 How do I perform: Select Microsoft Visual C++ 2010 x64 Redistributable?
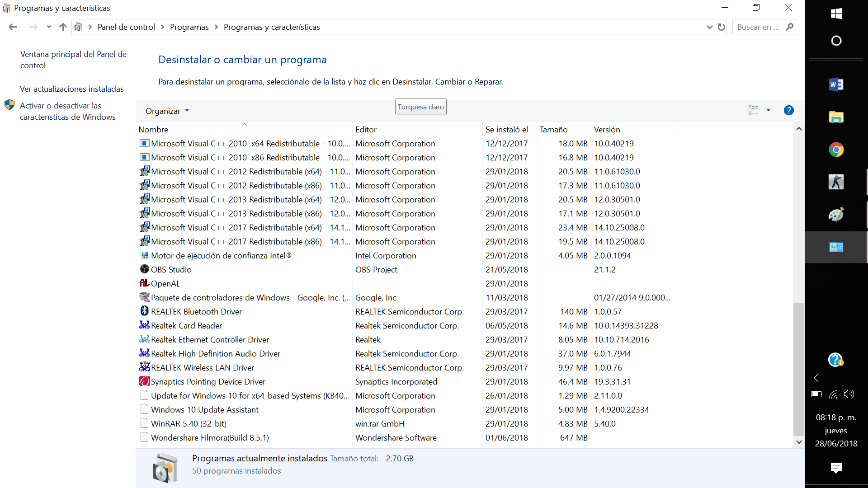tap(250, 143)
